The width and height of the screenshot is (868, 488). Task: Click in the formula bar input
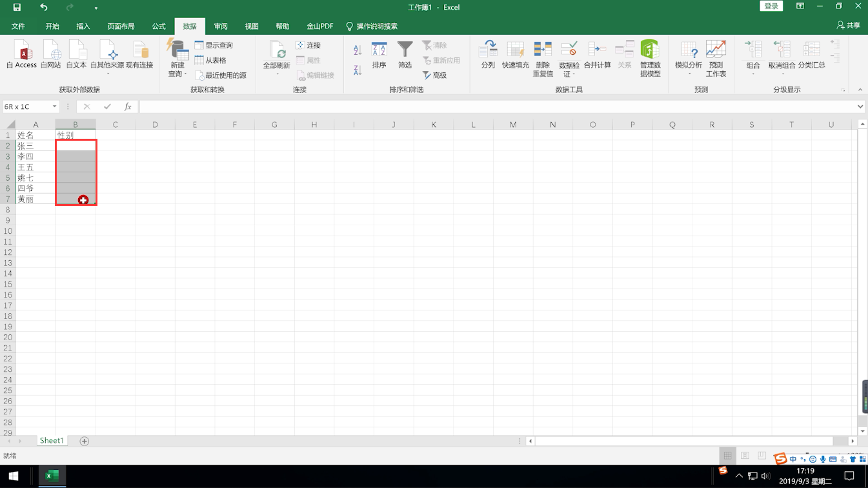point(497,107)
